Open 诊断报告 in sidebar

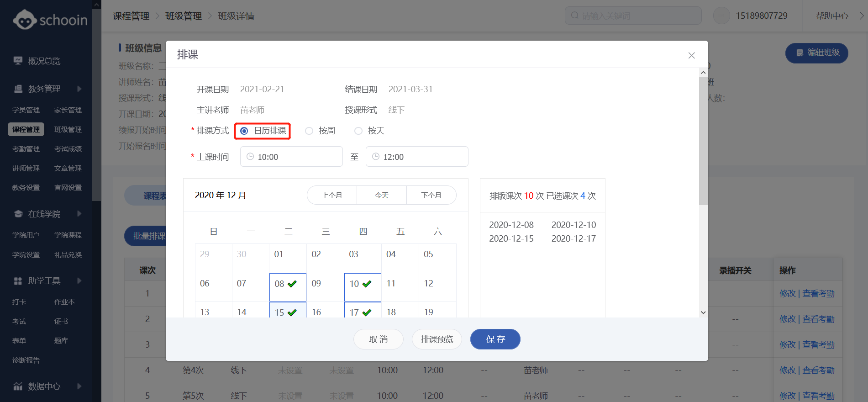[x=26, y=360]
